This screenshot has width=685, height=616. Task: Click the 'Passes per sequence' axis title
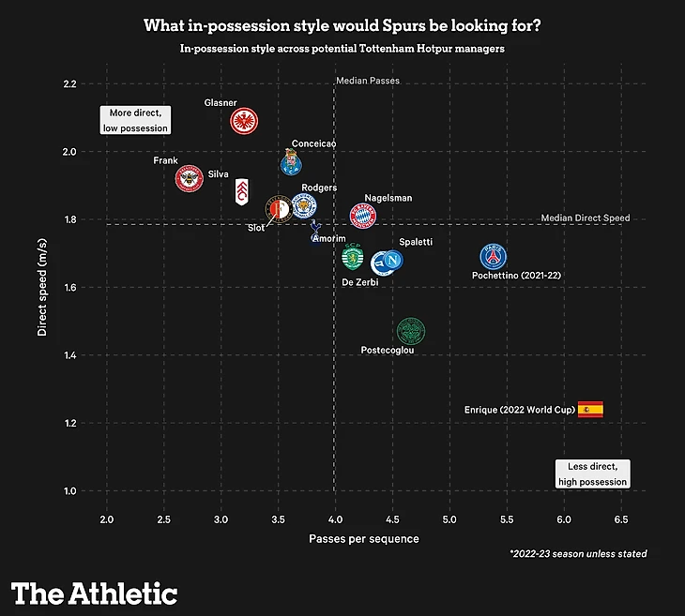click(x=364, y=539)
